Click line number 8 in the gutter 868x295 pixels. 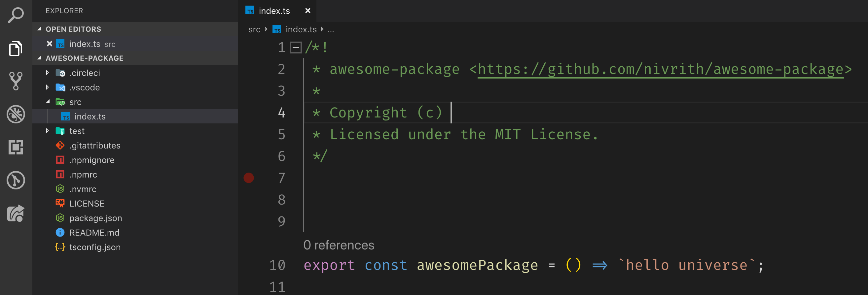[282, 200]
